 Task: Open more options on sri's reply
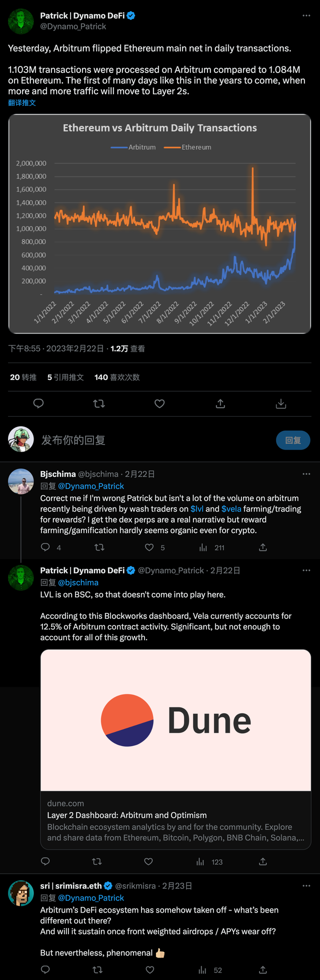(306, 886)
